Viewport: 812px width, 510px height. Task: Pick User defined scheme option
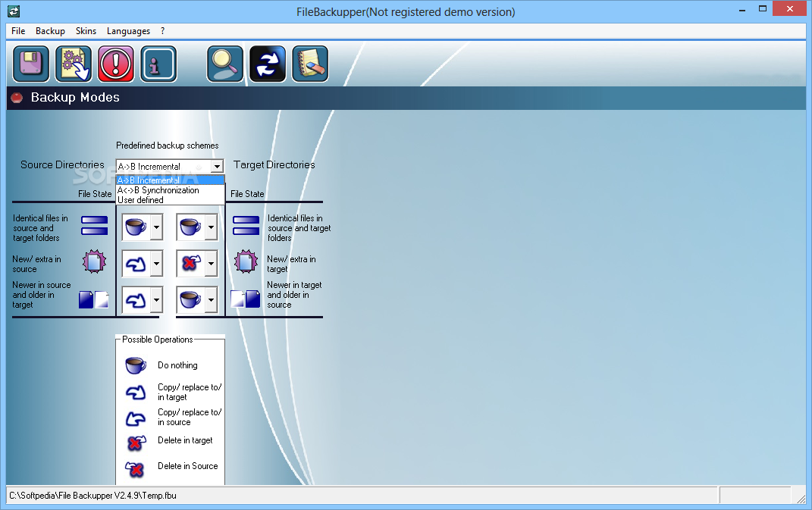171,200
